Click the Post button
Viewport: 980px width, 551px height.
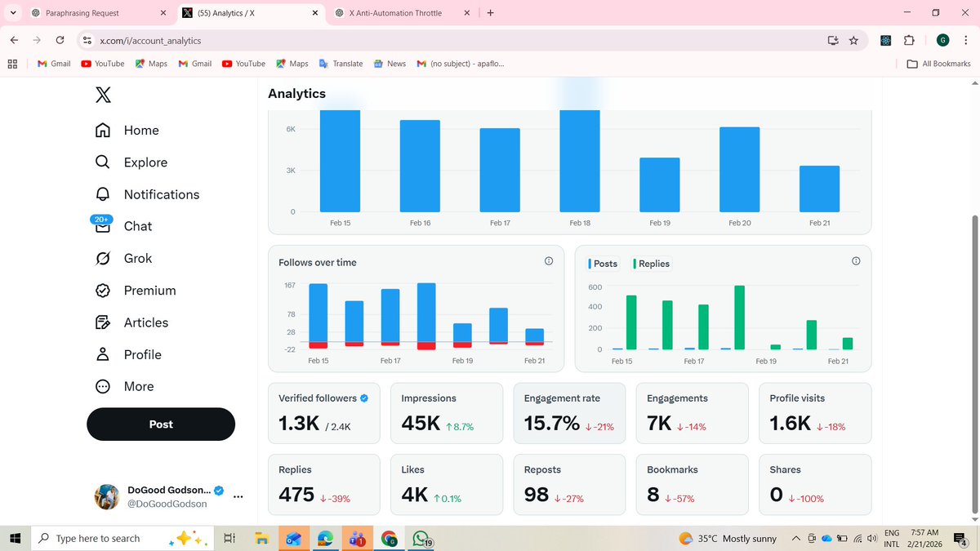click(160, 424)
